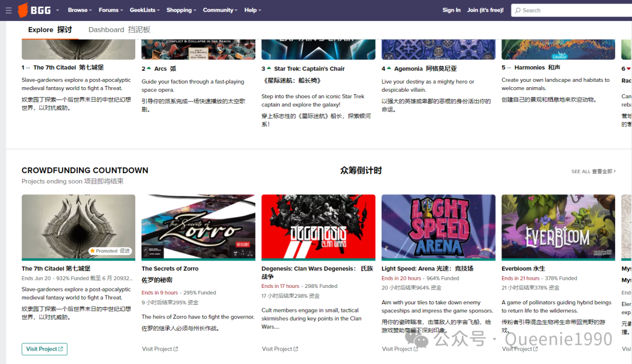Open the Browse dropdown menu
This screenshot has width=632, height=364.
tap(79, 10)
